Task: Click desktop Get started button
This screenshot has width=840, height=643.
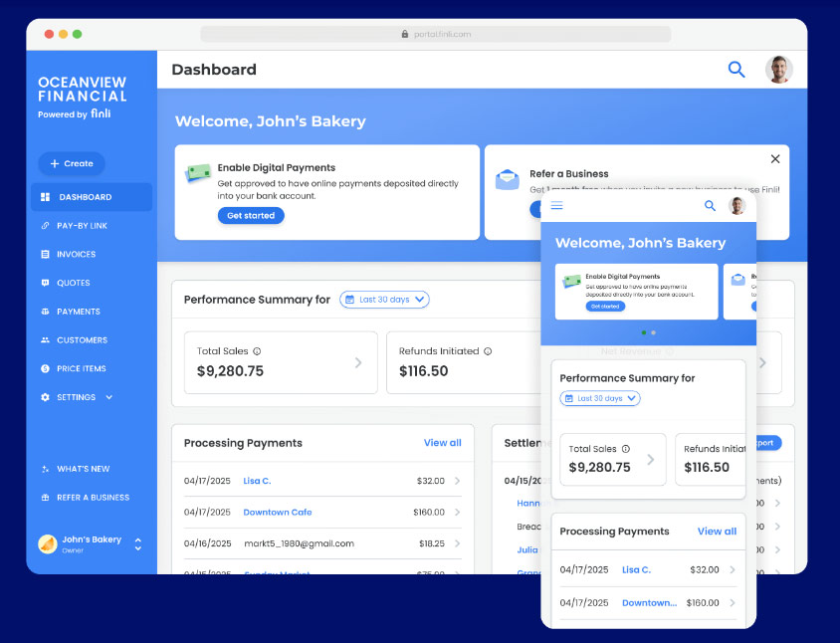Action: click(x=251, y=215)
